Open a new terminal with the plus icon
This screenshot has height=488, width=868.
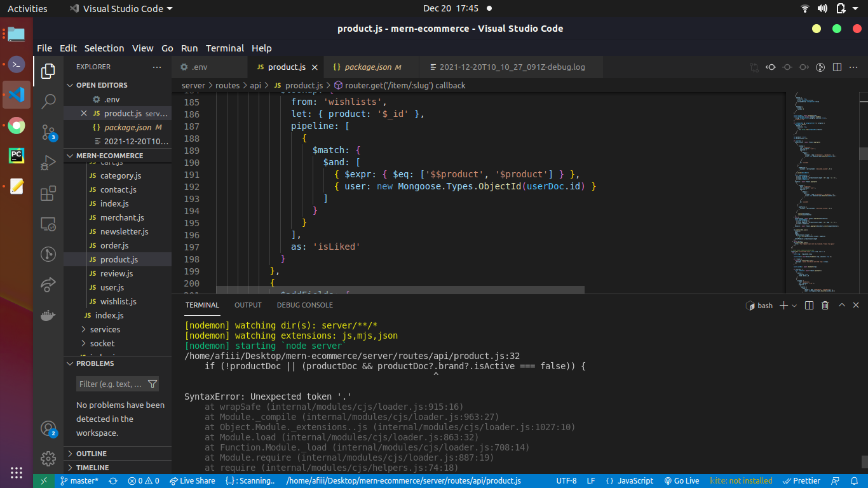coord(783,305)
